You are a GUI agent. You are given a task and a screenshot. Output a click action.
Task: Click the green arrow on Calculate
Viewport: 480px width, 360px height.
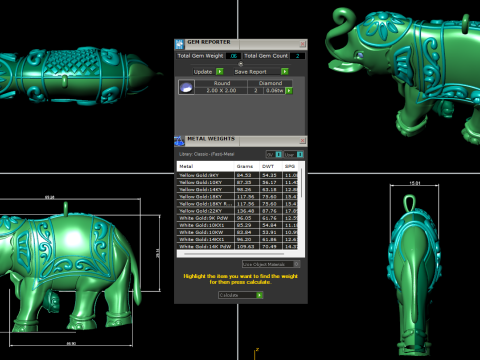point(259,295)
